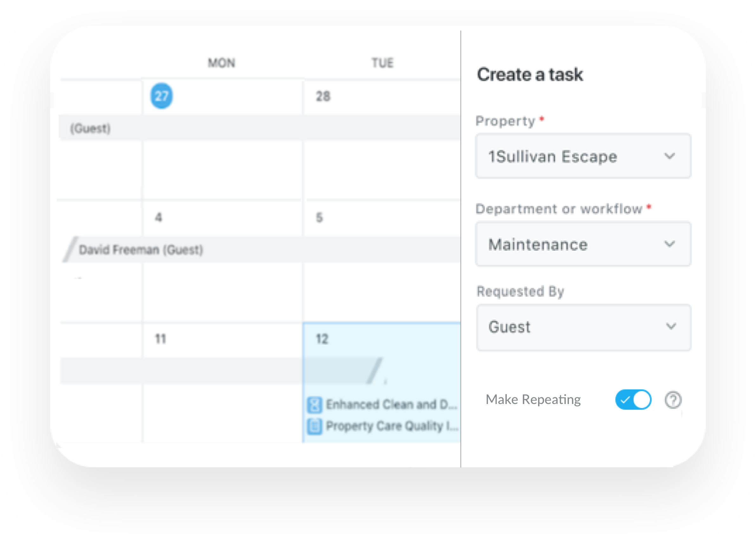Click the blue today badge on the 27th

click(x=162, y=96)
